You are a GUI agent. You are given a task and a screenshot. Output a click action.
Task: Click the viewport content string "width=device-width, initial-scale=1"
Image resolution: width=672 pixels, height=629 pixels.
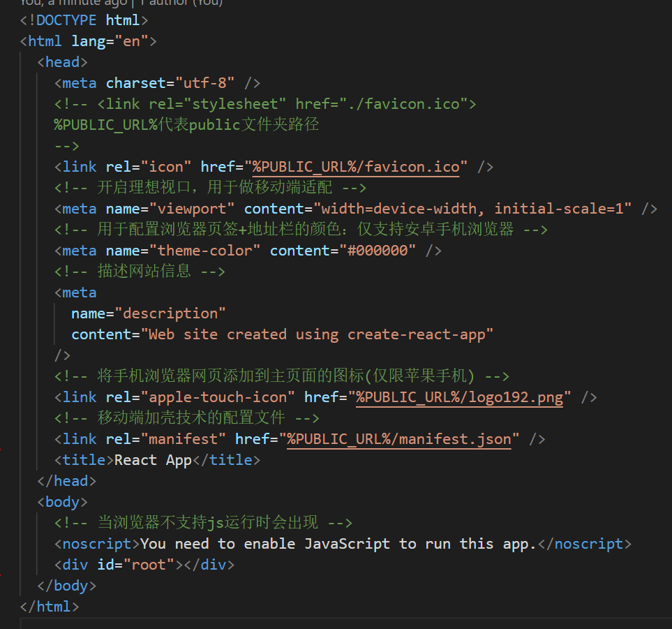coord(472,209)
